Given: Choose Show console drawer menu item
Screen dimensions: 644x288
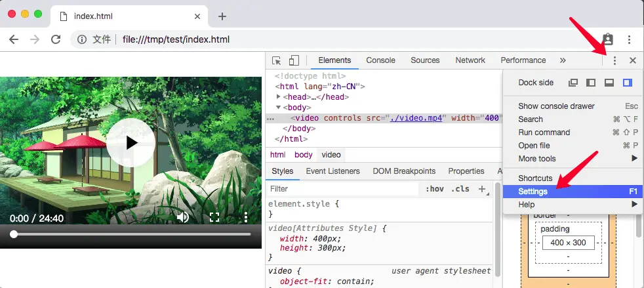Looking at the screenshot, I should click(x=573, y=106).
